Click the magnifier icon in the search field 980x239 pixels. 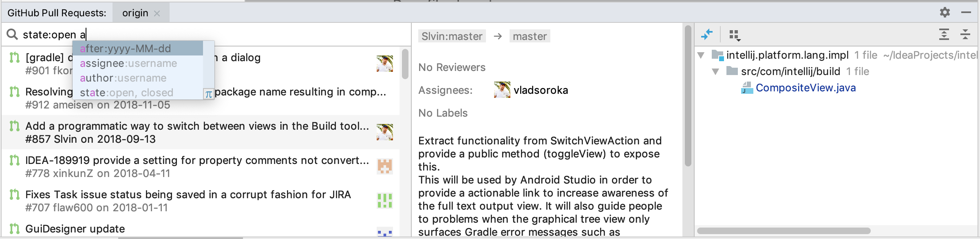[13, 34]
